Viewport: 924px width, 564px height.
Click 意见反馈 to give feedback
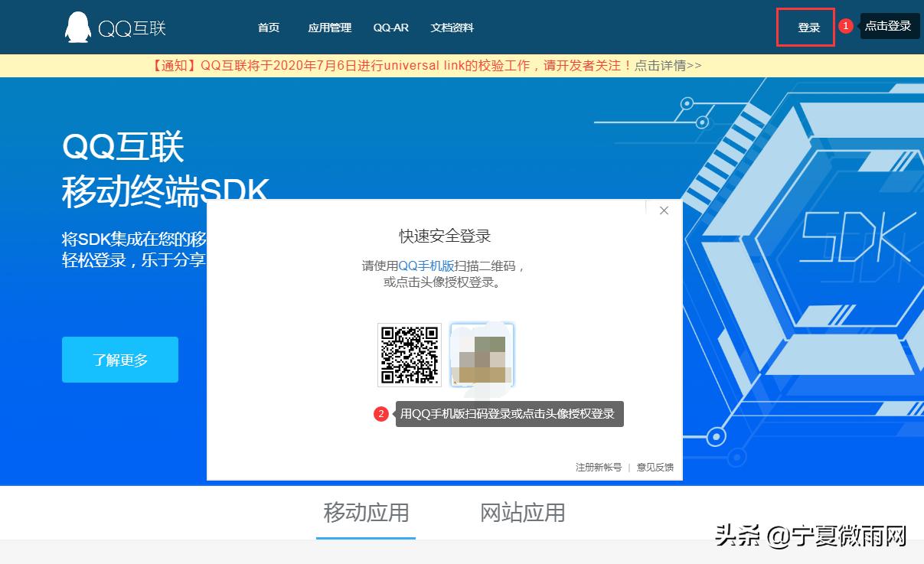click(656, 467)
